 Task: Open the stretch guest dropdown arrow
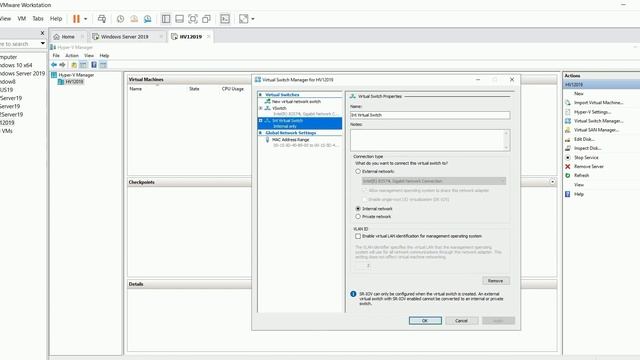coord(253,19)
